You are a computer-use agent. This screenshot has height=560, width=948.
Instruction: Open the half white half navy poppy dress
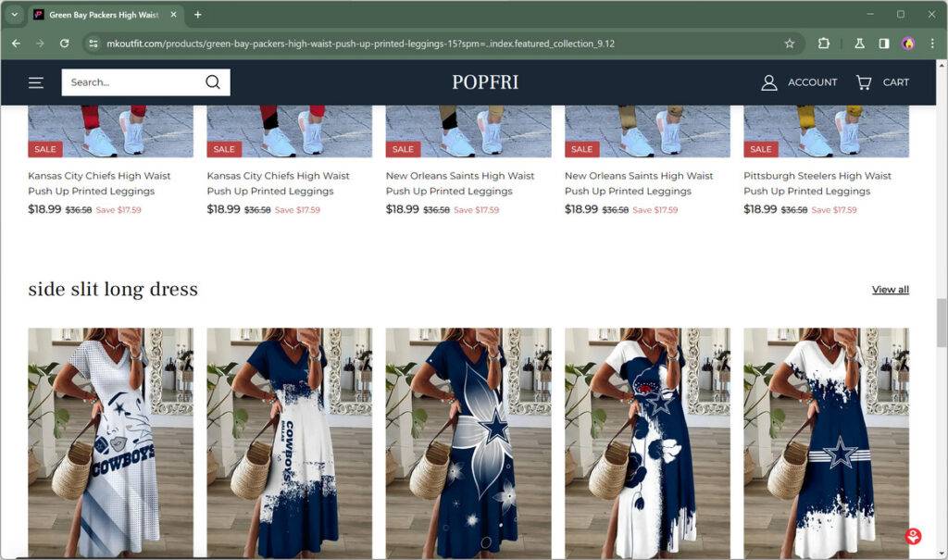(647, 442)
